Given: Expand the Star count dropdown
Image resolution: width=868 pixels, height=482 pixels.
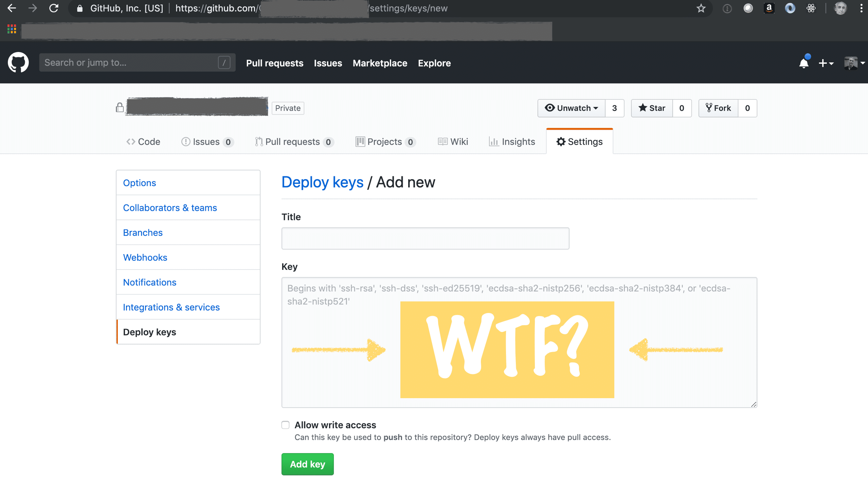Looking at the screenshot, I should click(x=681, y=108).
